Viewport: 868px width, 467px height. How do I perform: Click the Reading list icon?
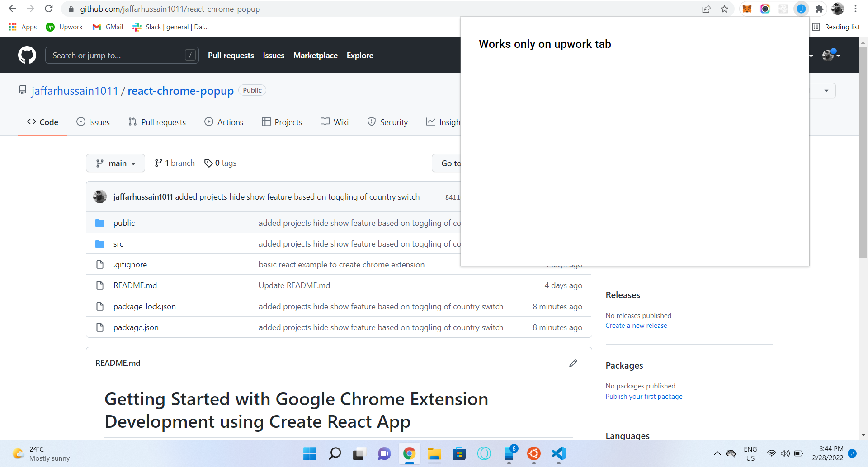(816, 27)
